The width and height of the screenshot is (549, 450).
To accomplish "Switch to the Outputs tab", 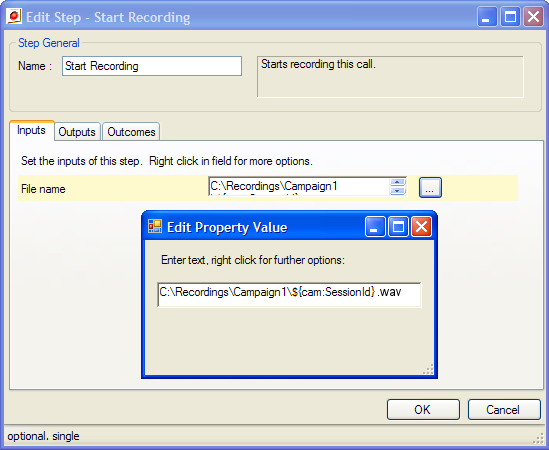I will 77,132.
